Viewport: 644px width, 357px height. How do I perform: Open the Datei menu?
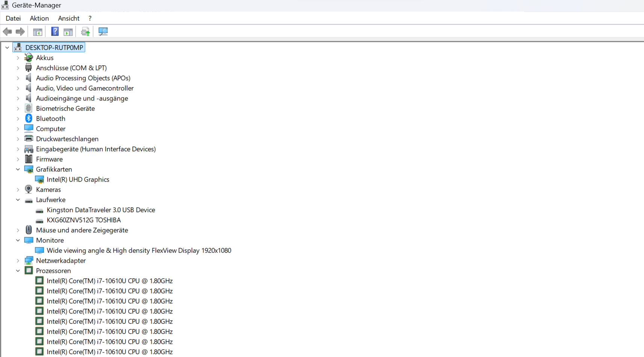pyautogui.click(x=13, y=18)
